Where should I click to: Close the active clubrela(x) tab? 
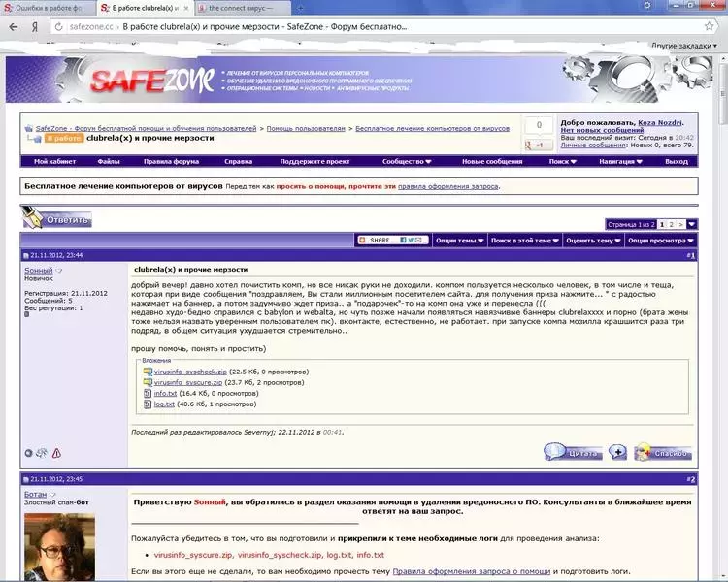pyautogui.click(x=186, y=9)
